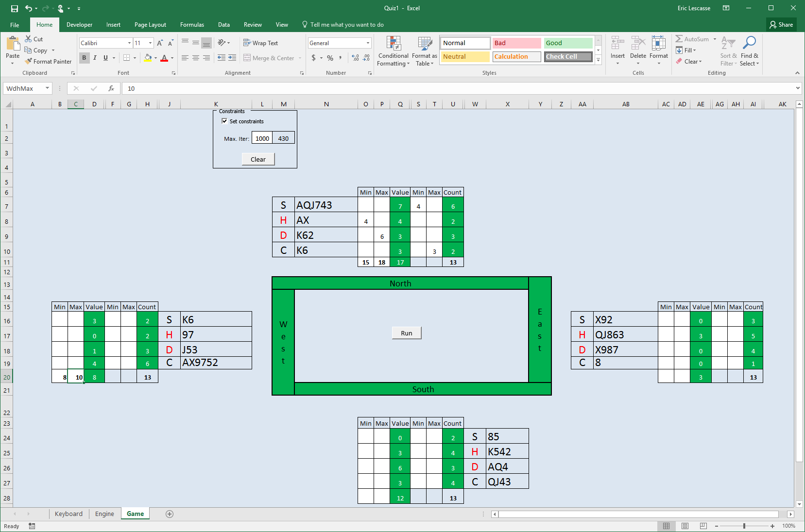Screen dimensions: 805x532
Task: Select the Keyboard sheet tab
Action: point(69,514)
